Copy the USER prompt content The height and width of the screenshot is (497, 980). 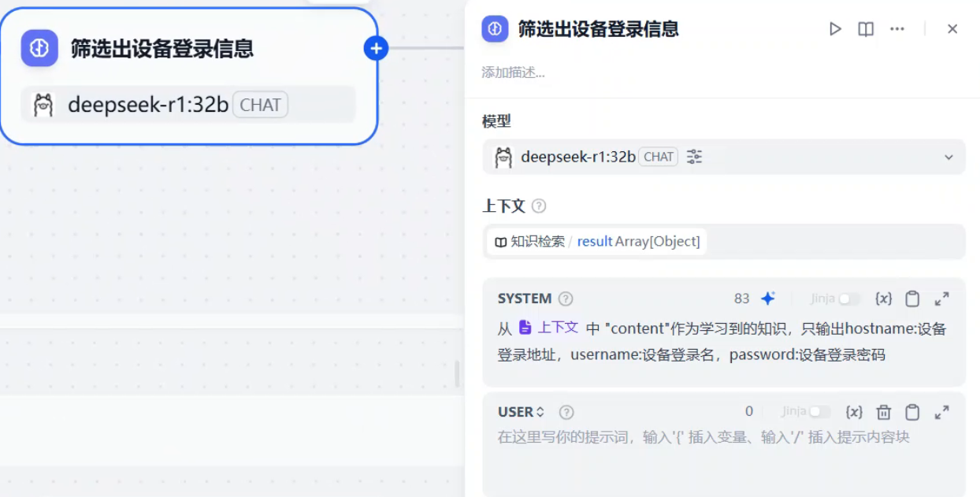point(912,412)
